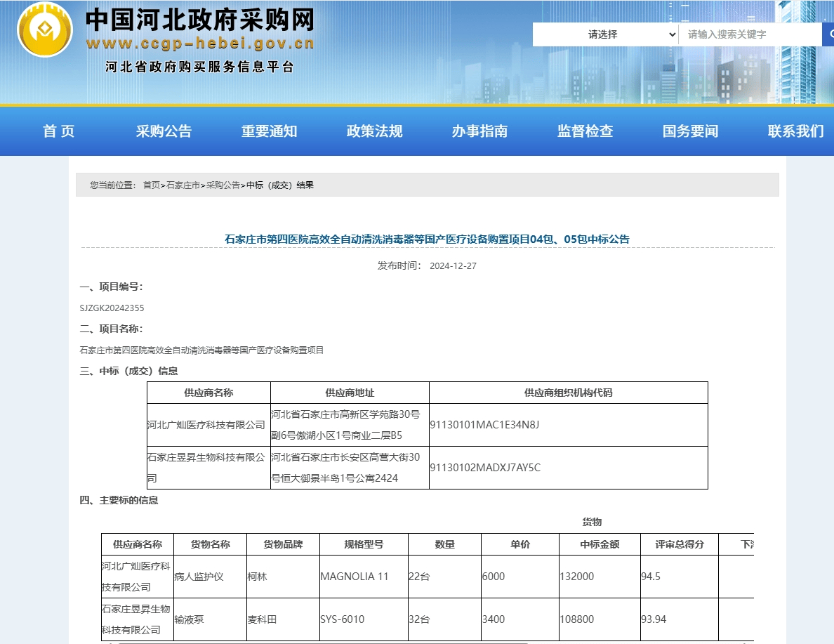
Task: Click the partially visible blue search button
Action: 828,34
